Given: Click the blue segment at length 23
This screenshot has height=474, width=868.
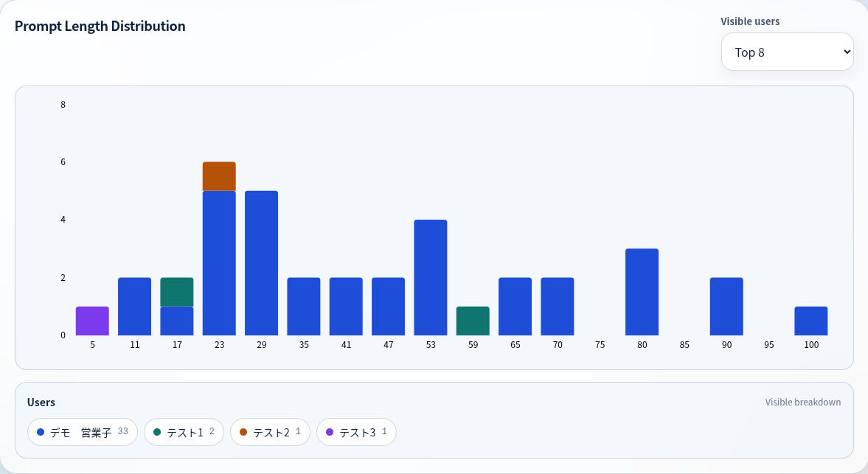Looking at the screenshot, I should click(x=219, y=263).
